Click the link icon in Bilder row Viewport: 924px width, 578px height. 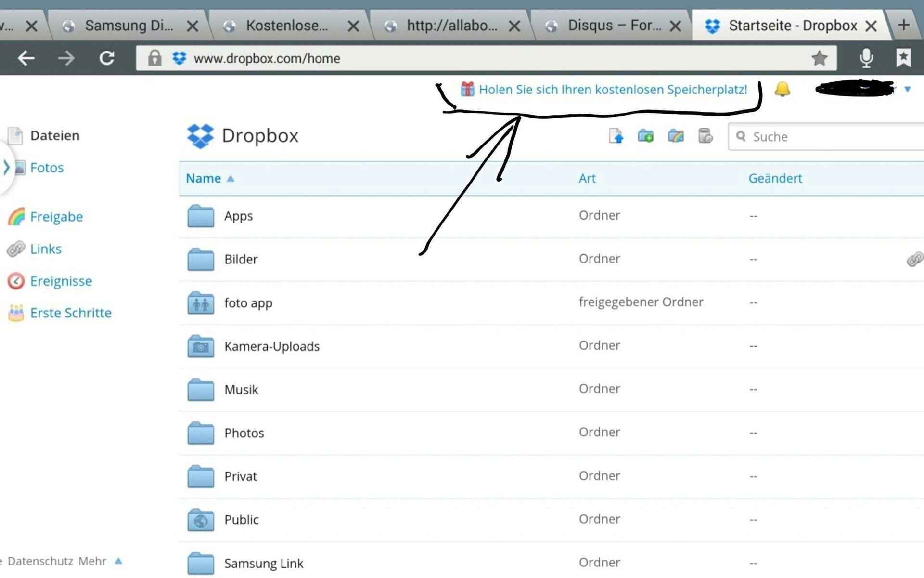coord(914,259)
